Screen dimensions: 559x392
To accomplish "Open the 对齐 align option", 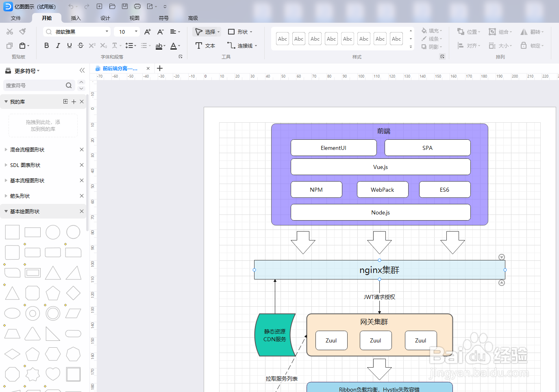I will [469, 45].
